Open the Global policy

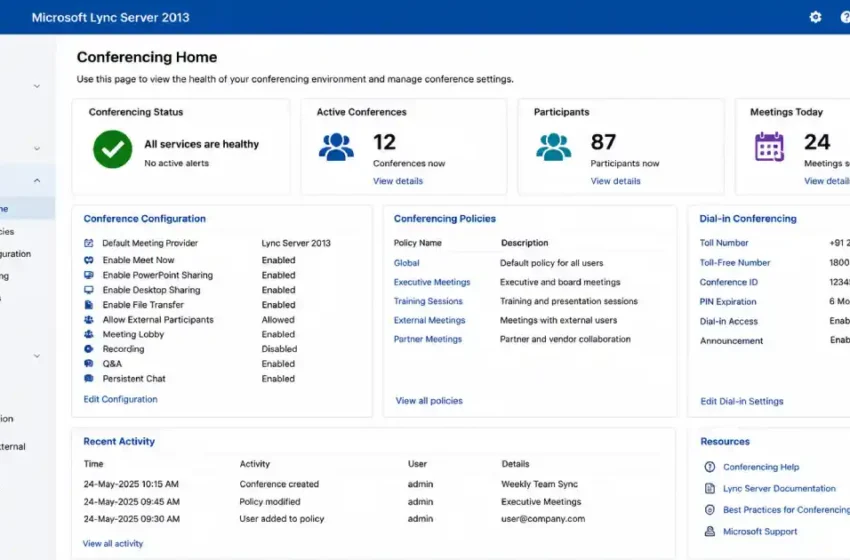click(x=407, y=263)
